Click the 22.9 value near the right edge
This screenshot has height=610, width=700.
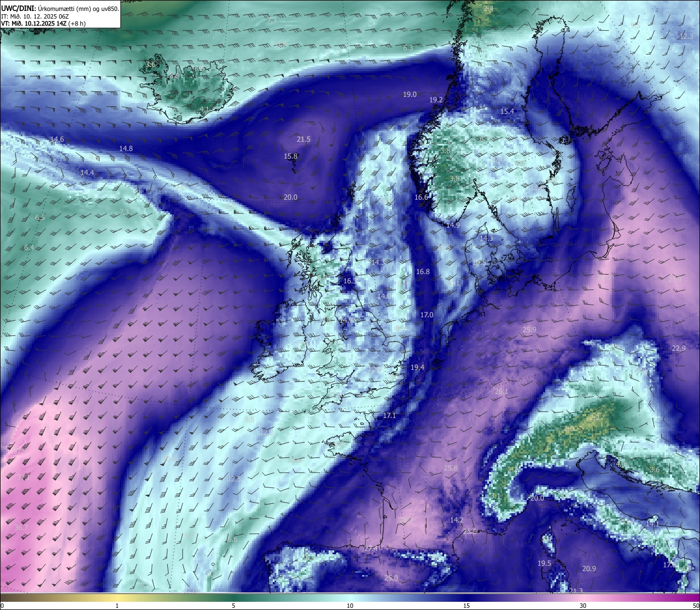click(x=679, y=348)
